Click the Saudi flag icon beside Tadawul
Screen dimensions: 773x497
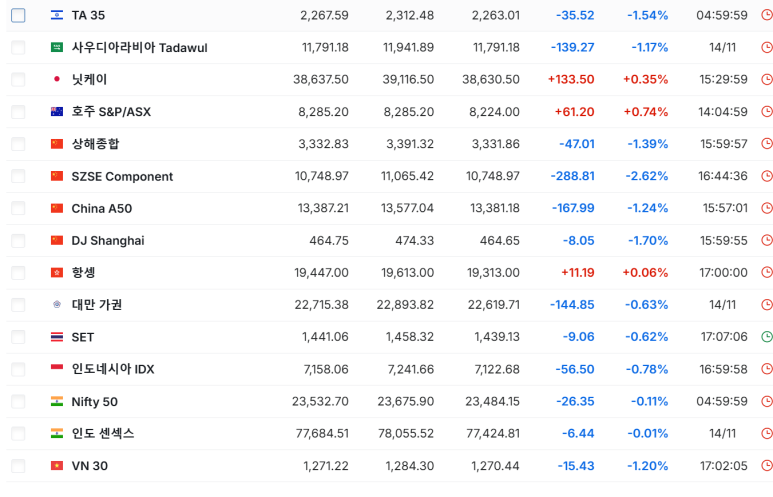coord(57,47)
